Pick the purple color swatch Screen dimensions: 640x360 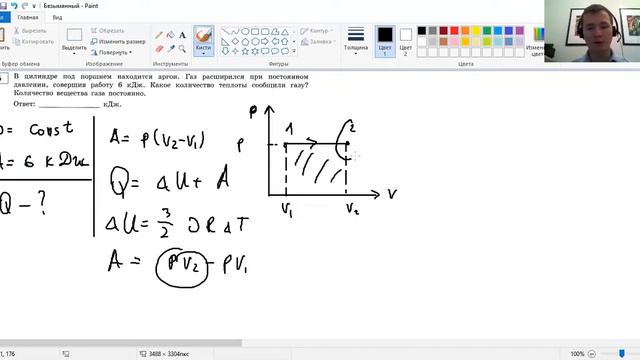click(x=520, y=31)
